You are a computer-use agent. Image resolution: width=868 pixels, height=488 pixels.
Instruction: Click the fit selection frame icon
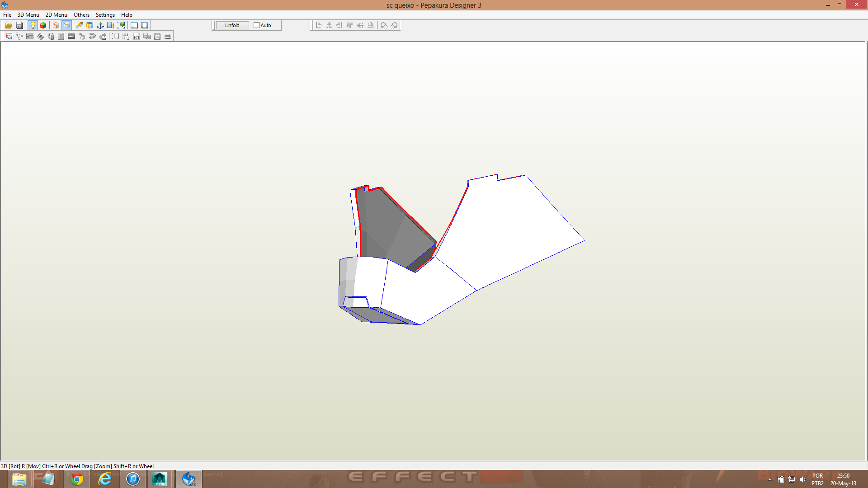pyautogui.click(x=116, y=37)
